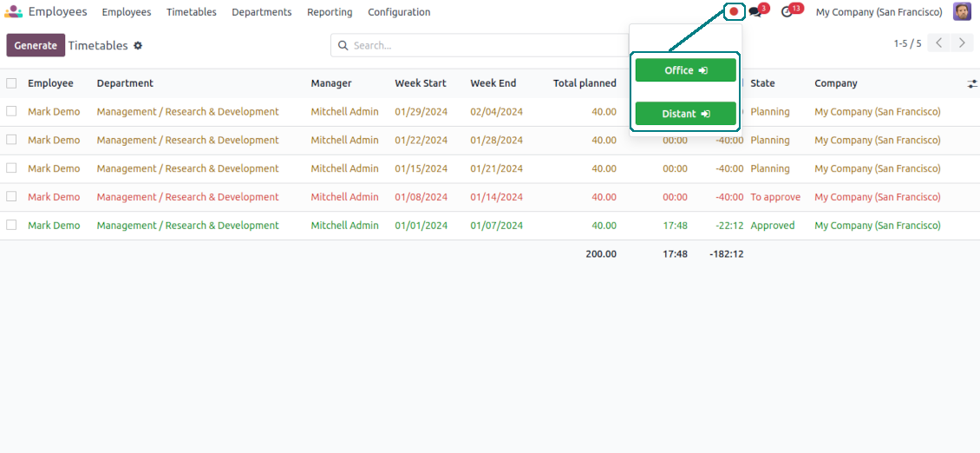Sort by the Week Start column header
Image resolution: width=980 pixels, height=453 pixels.
click(x=421, y=83)
